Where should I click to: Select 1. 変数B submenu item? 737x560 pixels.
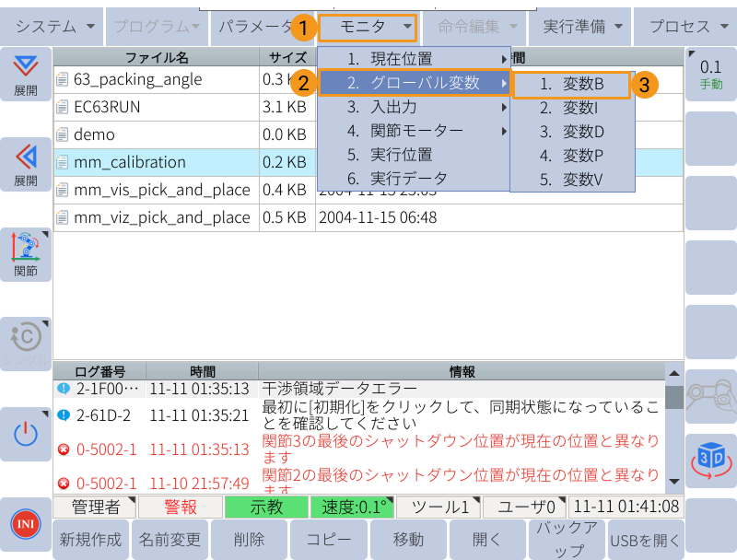point(571,85)
